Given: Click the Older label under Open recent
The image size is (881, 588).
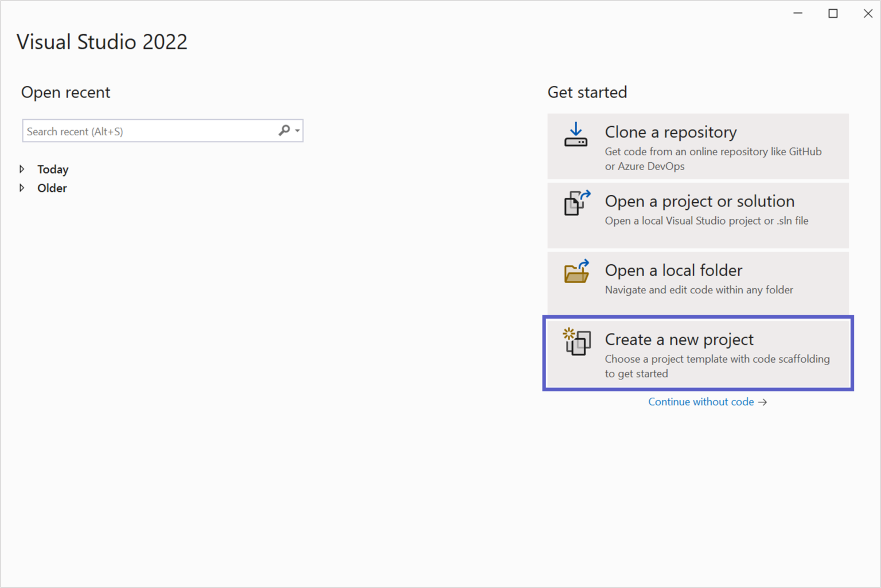Looking at the screenshot, I should pos(52,187).
